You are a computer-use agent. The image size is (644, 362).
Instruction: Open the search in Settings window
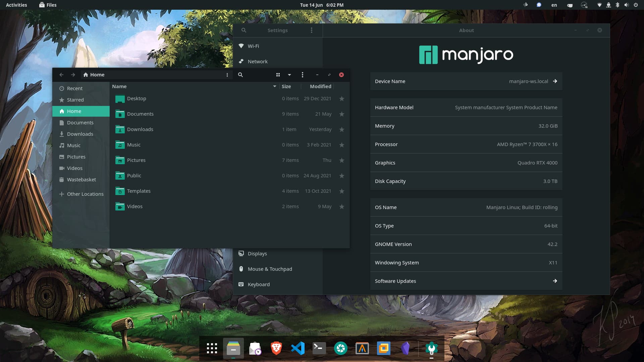(x=244, y=30)
